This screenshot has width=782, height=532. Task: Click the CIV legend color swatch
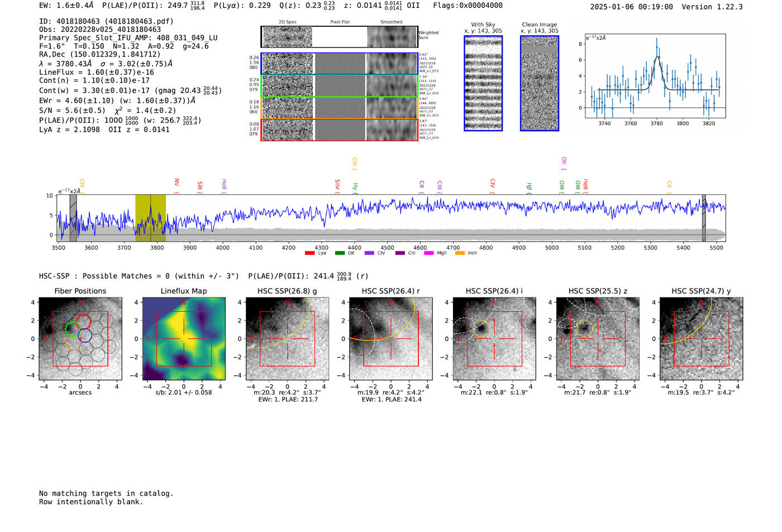pos(369,253)
